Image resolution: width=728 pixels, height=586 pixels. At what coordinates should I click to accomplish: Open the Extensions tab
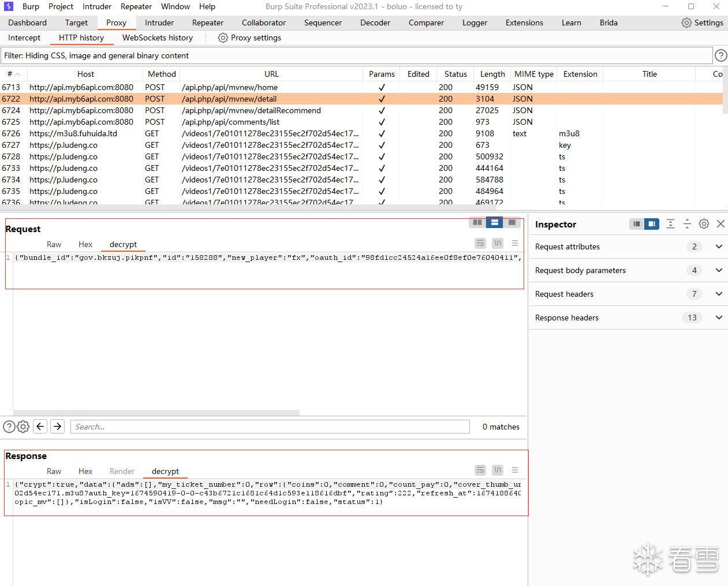click(x=524, y=23)
